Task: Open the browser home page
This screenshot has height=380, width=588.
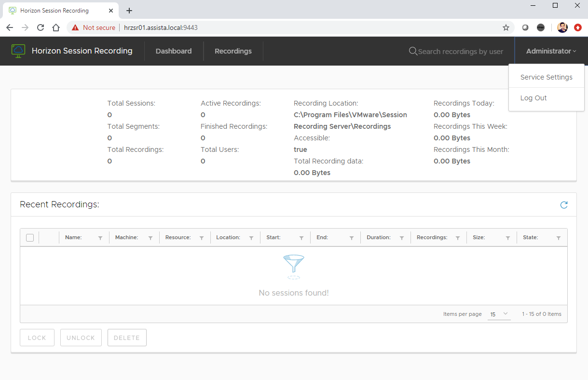Action: coord(56,27)
